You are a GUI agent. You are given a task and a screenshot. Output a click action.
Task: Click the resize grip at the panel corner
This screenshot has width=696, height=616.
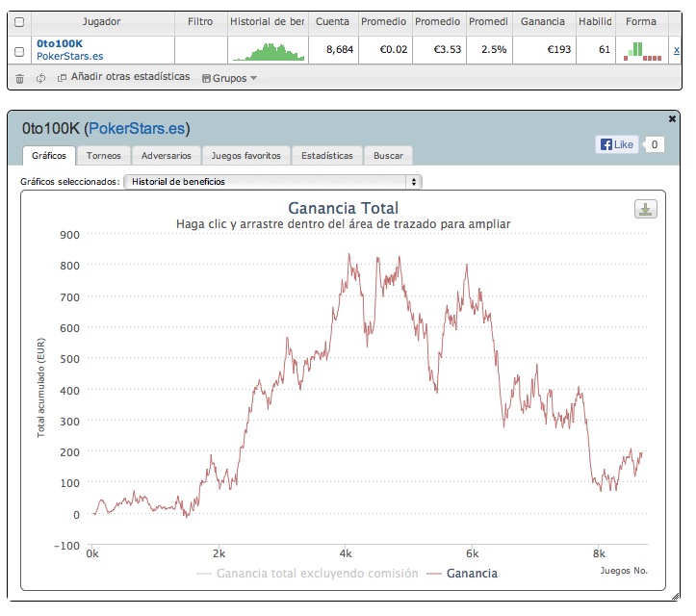click(x=676, y=597)
